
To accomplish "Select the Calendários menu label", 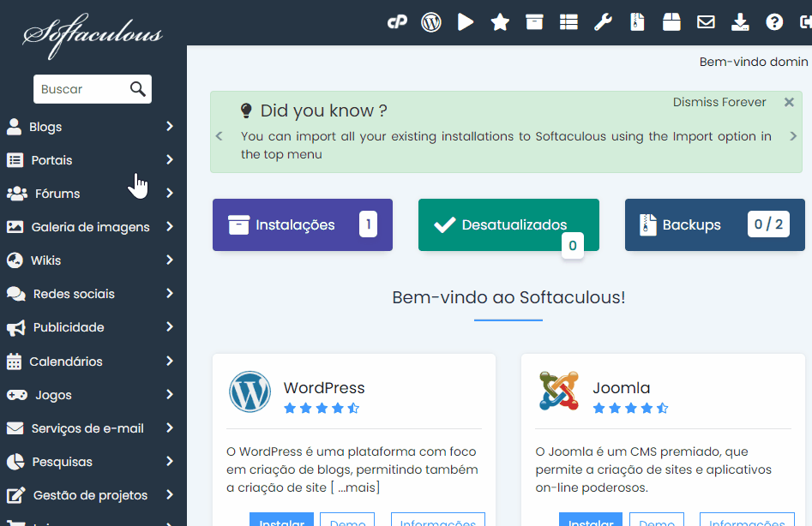I will 66,362.
